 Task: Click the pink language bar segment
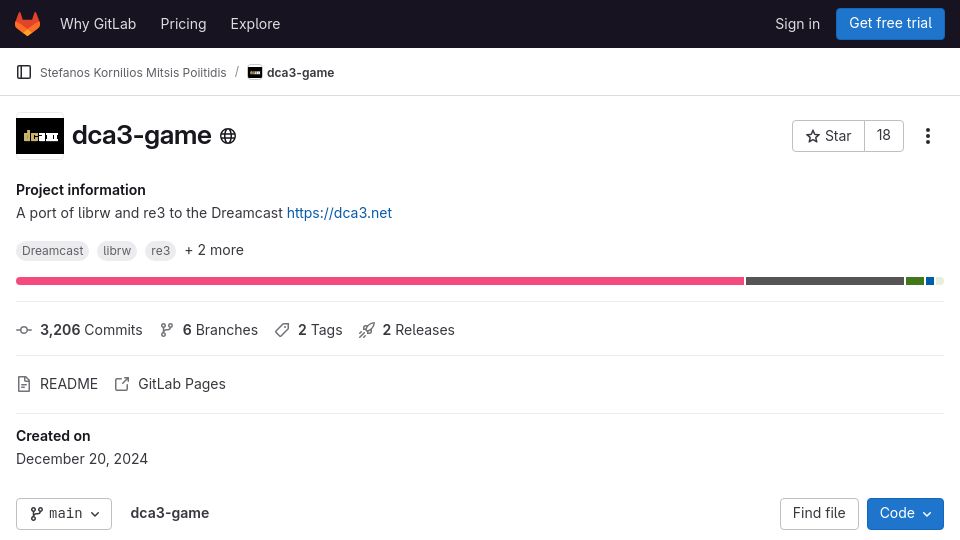coord(380,281)
